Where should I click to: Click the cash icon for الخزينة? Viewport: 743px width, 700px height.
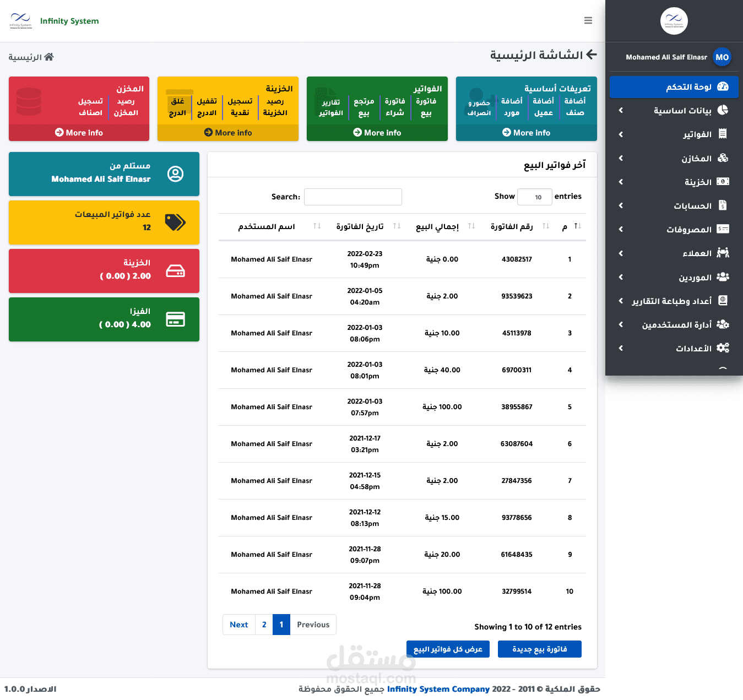pyautogui.click(x=723, y=182)
